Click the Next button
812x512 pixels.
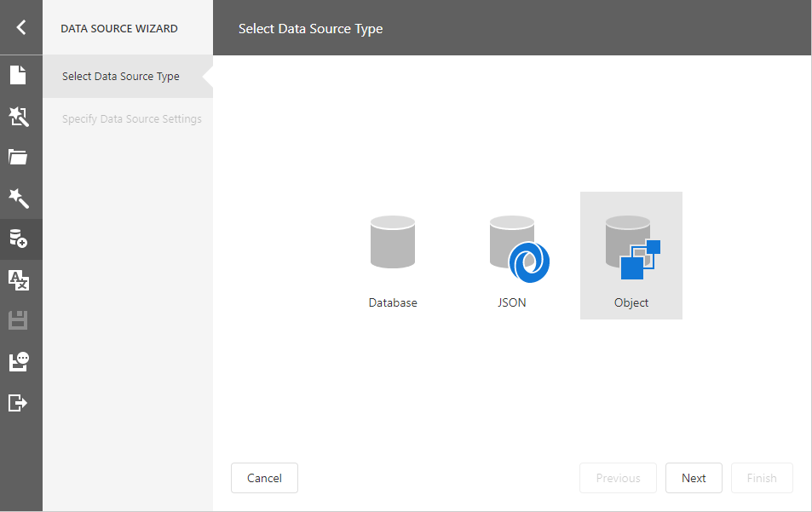tap(694, 478)
